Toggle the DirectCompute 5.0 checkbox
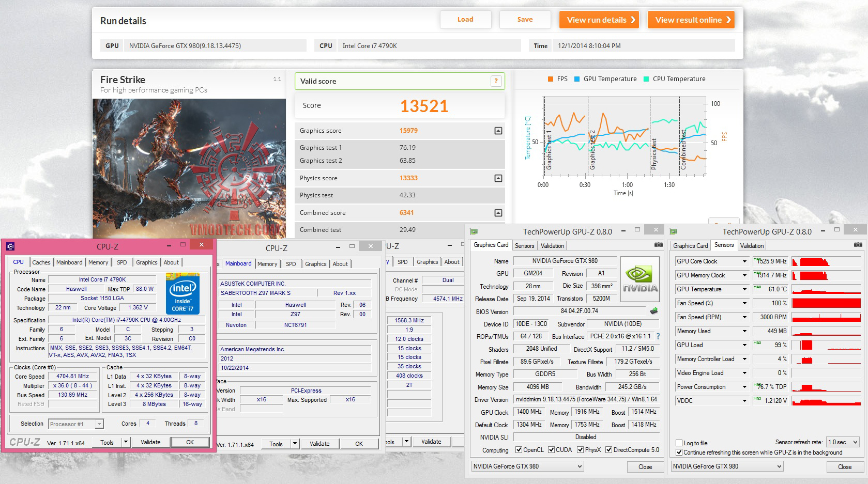Screen dimensions: 868x484 pos(609,450)
